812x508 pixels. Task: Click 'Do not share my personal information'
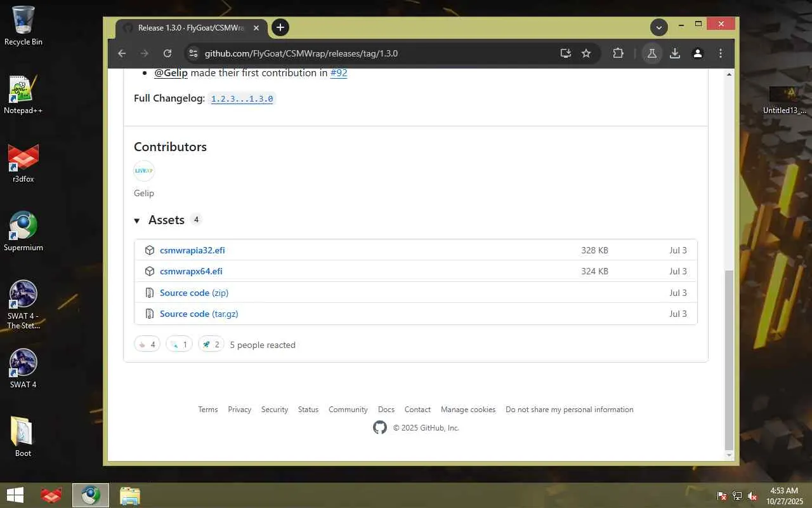pyautogui.click(x=570, y=410)
